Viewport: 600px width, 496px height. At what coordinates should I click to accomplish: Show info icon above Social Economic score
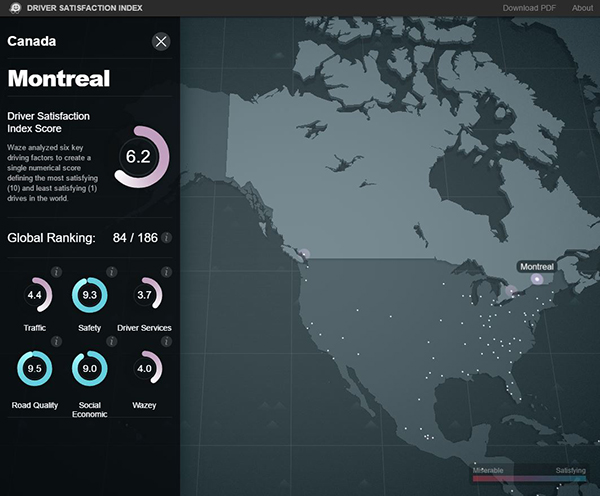111,341
